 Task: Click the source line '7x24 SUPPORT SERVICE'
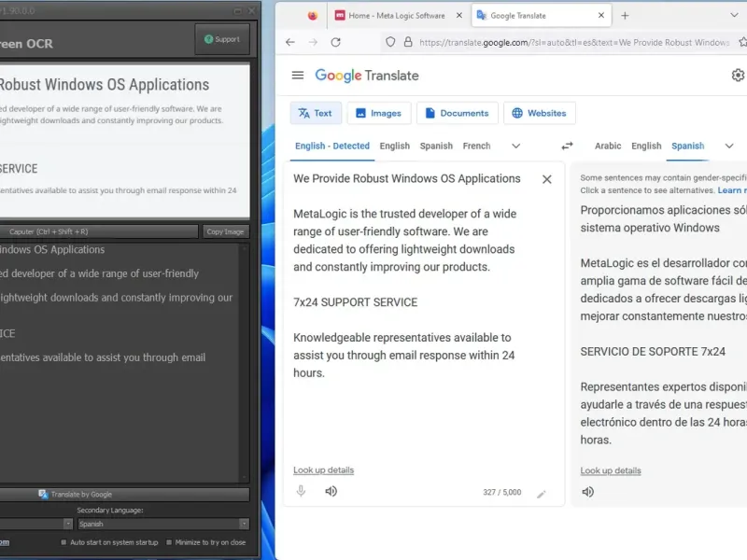(x=356, y=302)
